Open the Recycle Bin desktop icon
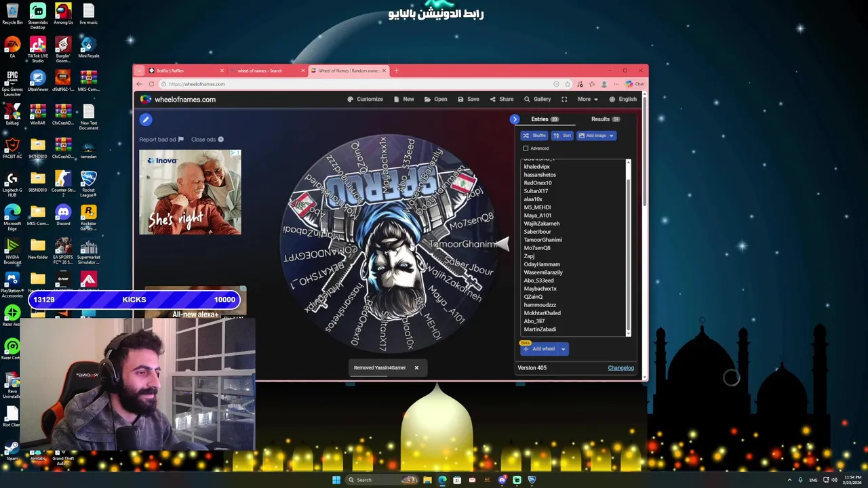 12,14
